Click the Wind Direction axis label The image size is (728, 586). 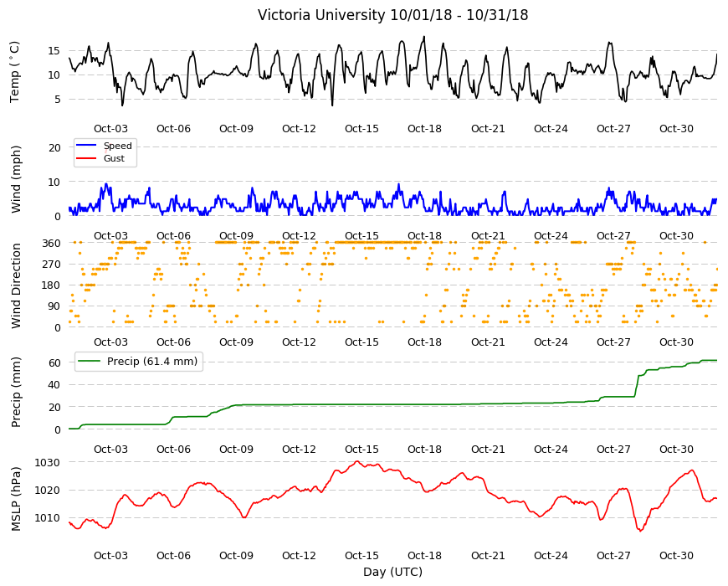coord(16,285)
